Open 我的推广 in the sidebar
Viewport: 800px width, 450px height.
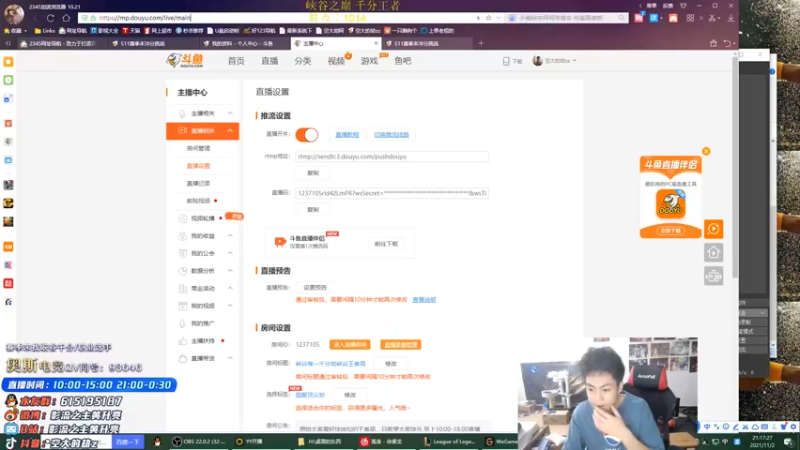coord(203,323)
